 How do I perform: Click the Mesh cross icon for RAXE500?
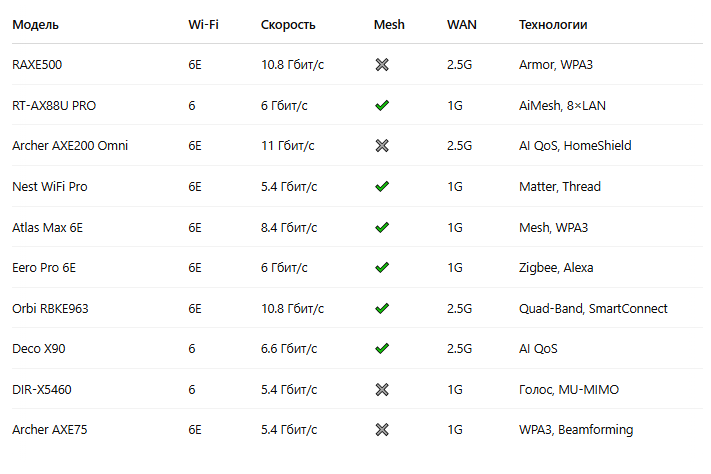pyautogui.click(x=381, y=65)
